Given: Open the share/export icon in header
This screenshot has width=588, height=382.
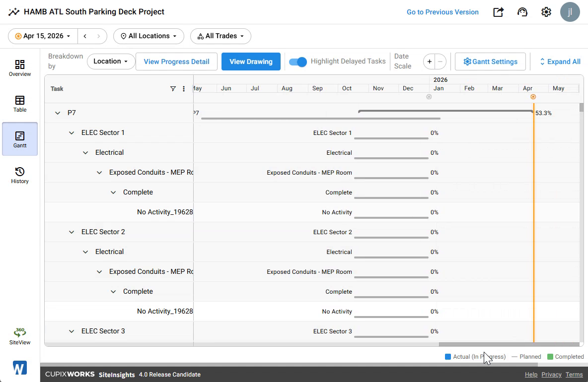Looking at the screenshot, I should 498,12.
